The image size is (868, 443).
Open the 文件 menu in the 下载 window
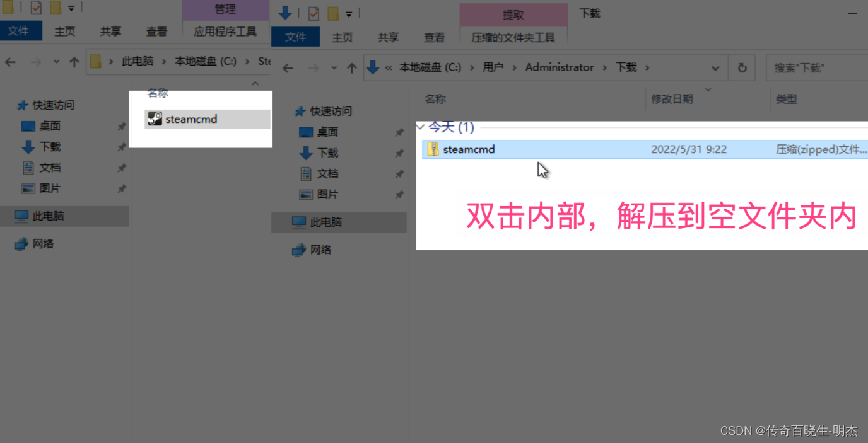pyautogui.click(x=295, y=37)
